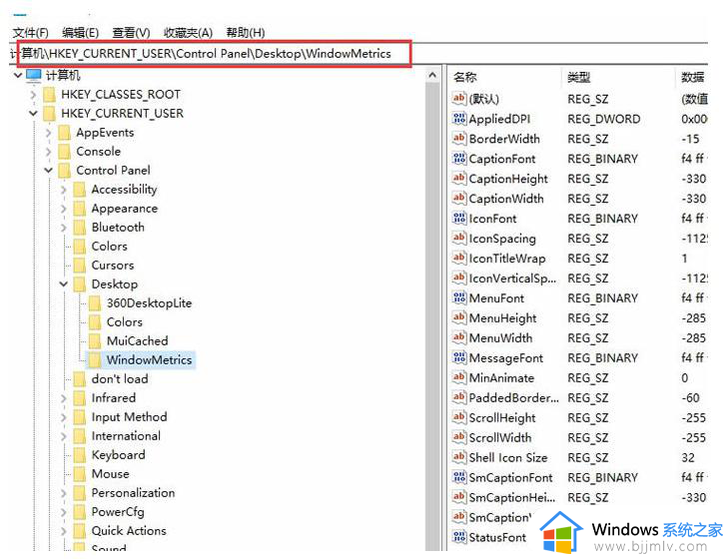Select the International key
The width and height of the screenshot is (728, 560).
pos(126,436)
